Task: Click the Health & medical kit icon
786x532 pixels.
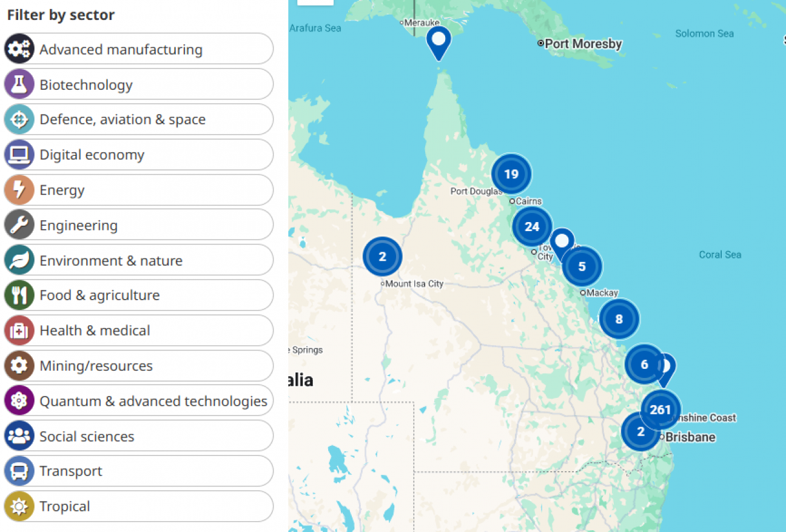Action: tap(19, 331)
